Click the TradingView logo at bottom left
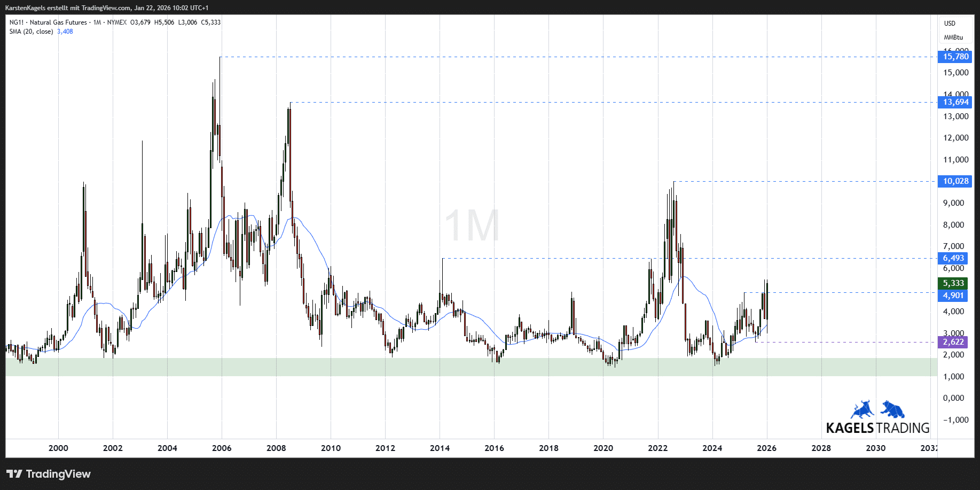 49,474
